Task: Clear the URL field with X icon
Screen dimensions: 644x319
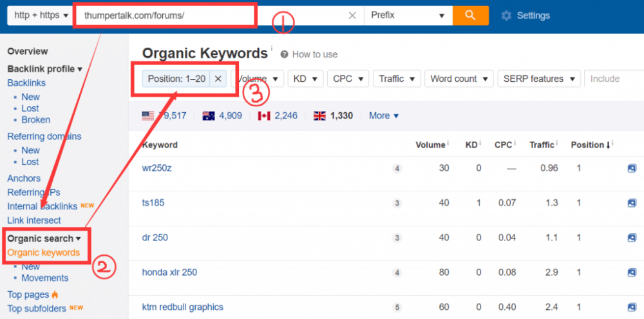Action: click(352, 15)
